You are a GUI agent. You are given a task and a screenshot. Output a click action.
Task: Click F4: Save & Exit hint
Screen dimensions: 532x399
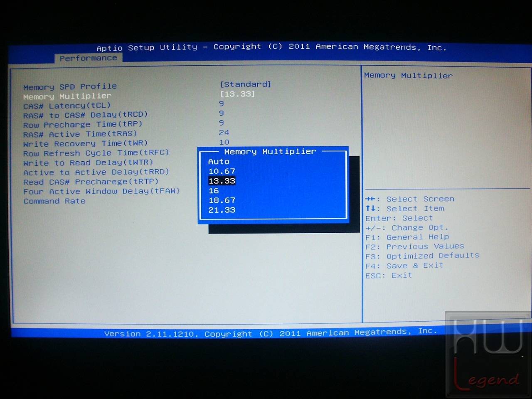[404, 266]
